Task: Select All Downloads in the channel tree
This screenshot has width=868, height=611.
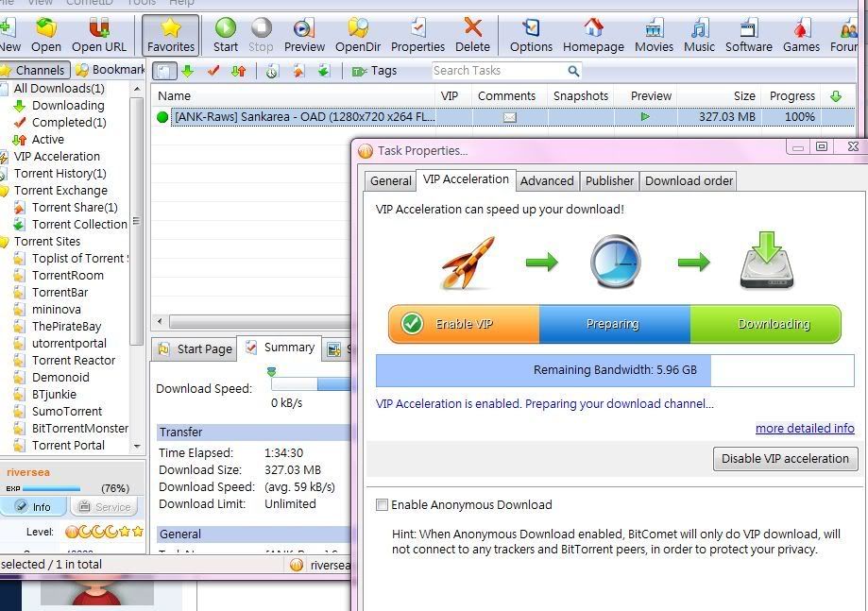Action: pos(59,89)
